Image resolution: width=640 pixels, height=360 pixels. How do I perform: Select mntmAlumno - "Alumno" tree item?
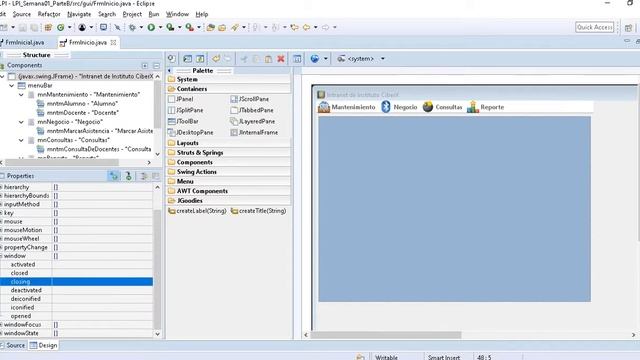pos(77,104)
